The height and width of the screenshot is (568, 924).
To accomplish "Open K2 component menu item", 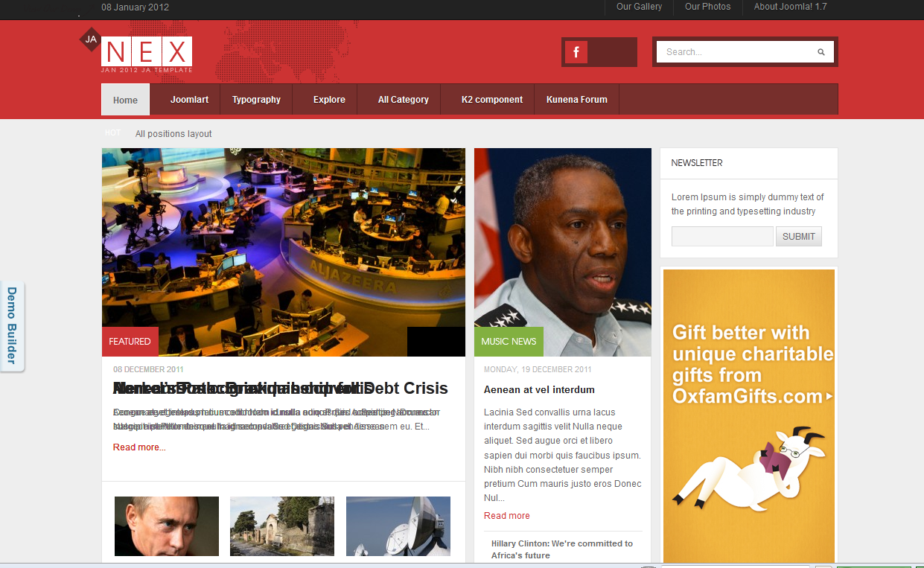I will point(491,100).
